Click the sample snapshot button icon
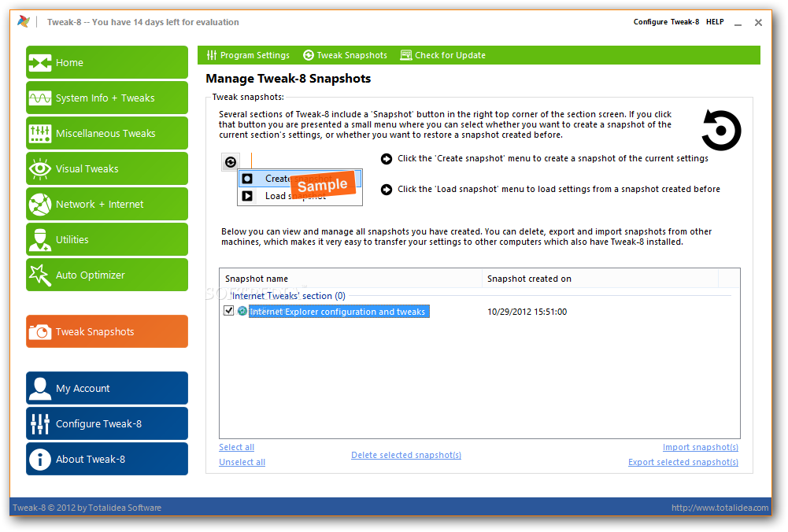This screenshot has height=532, width=788. point(231,162)
